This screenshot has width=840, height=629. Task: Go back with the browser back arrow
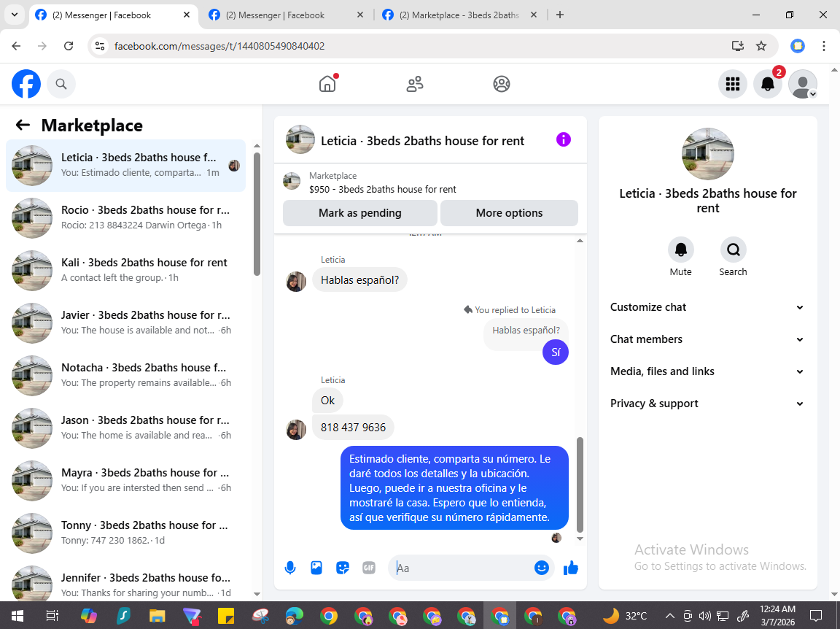pos(16,46)
